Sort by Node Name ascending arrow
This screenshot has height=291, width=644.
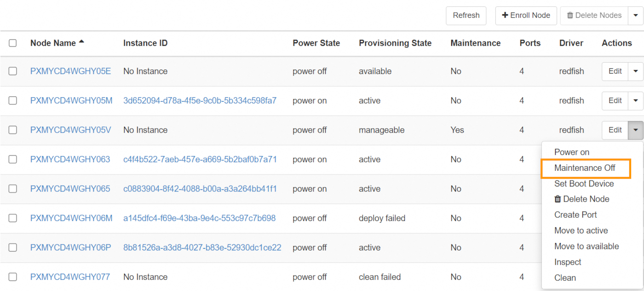pos(81,42)
